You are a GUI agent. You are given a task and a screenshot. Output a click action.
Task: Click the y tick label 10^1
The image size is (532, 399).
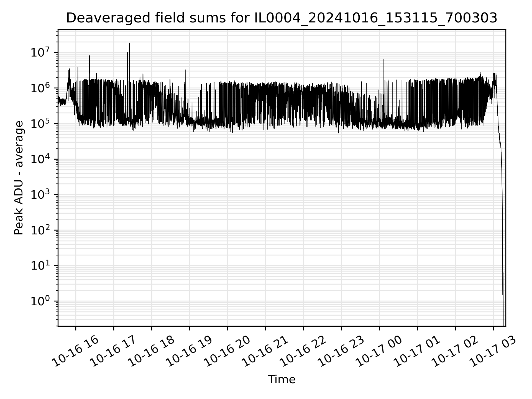click(x=40, y=265)
